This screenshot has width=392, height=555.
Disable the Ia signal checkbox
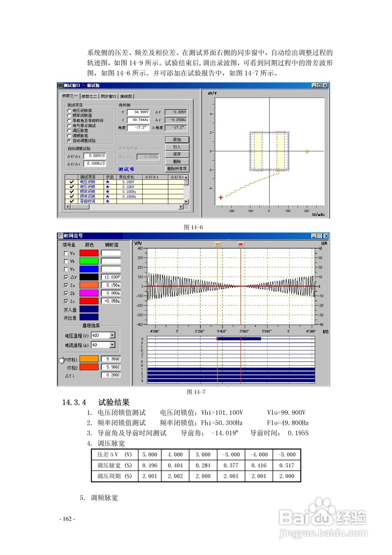tap(66, 285)
